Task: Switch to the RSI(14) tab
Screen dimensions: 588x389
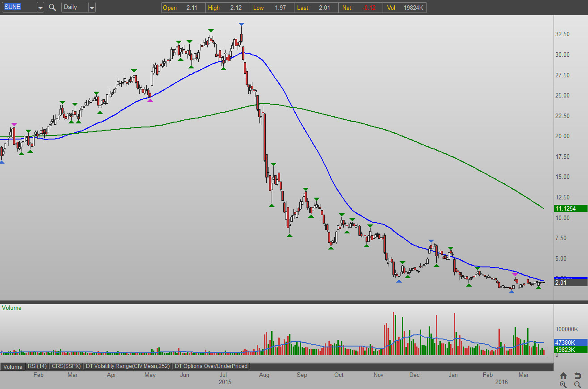Action: [37, 366]
